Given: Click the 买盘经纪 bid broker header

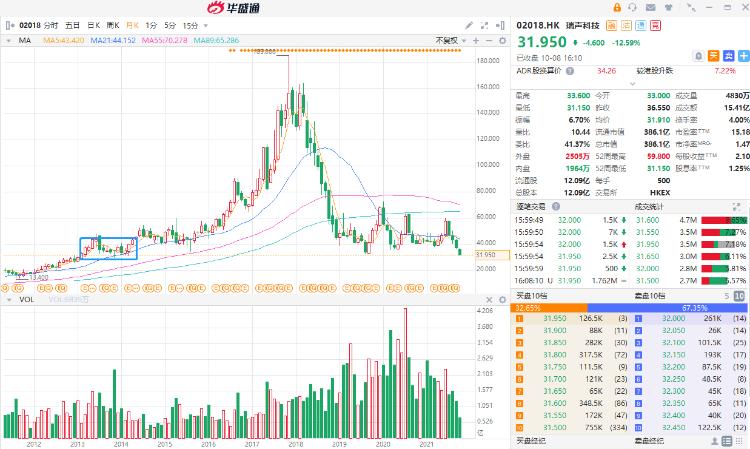Looking at the screenshot, I should click(x=530, y=440).
